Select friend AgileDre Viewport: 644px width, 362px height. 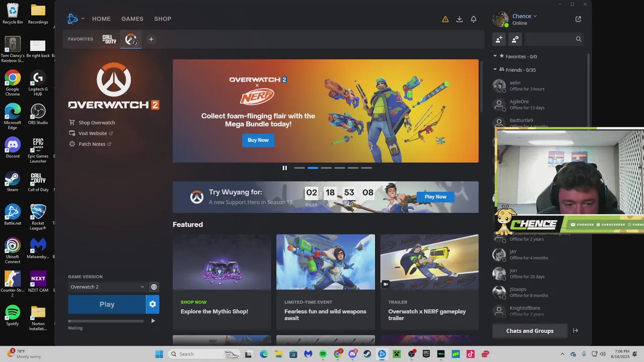click(x=537, y=105)
